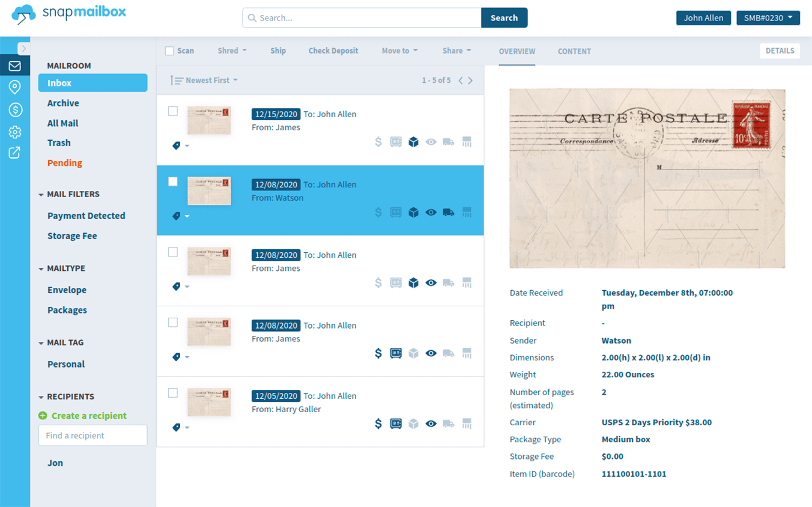Image resolution: width=812 pixels, height=507 pixels.
Task: Click the eye icon on Watson's mail
Action: click(x=431, y=213)
